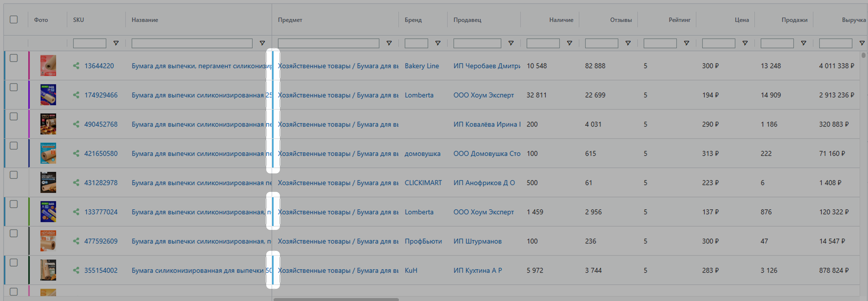Image resolution: width=868 pixels, height=301 pixels.
Task: Toggle the select-all checkbox in header
Action: point(13,19)
